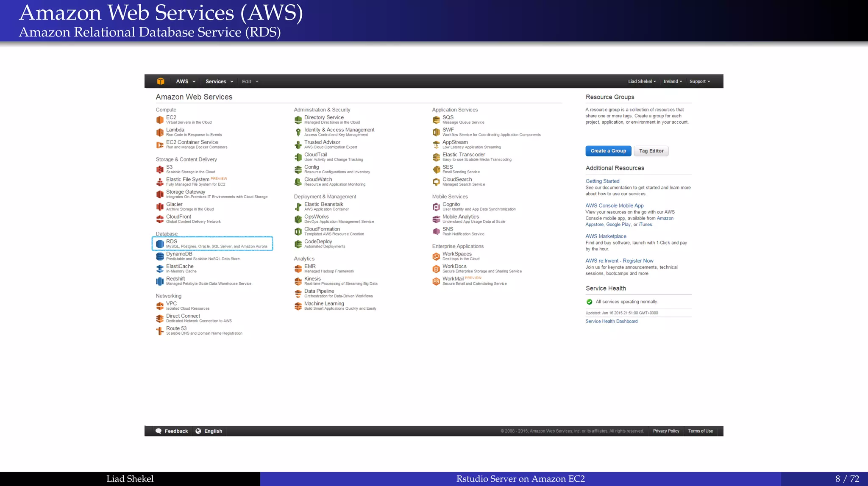The height and width of the screenshot is (486, 868).
Task: Open the CloudFormation icon
Action: (298, 231)
